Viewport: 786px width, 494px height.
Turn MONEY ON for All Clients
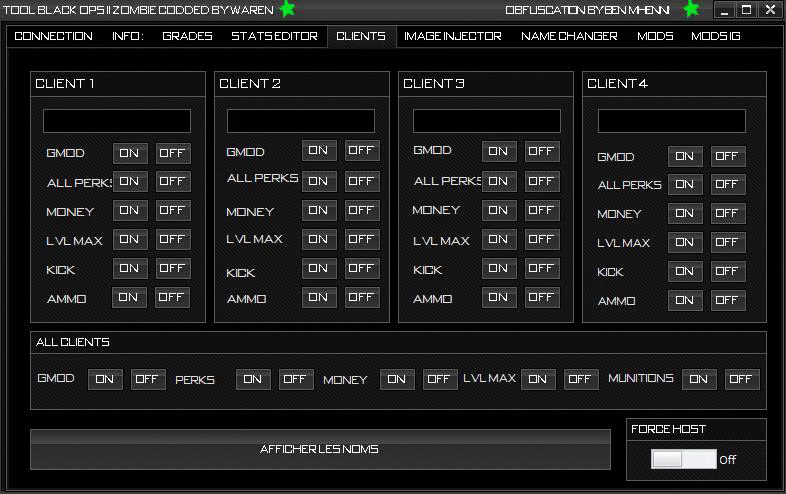coord(398,379)
